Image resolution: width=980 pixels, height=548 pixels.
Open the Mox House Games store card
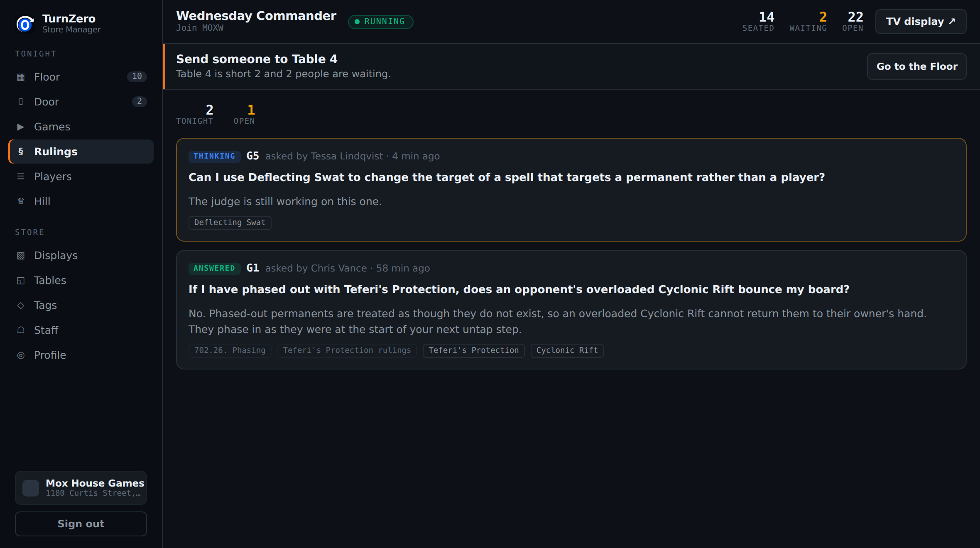[x=81, y=488]
